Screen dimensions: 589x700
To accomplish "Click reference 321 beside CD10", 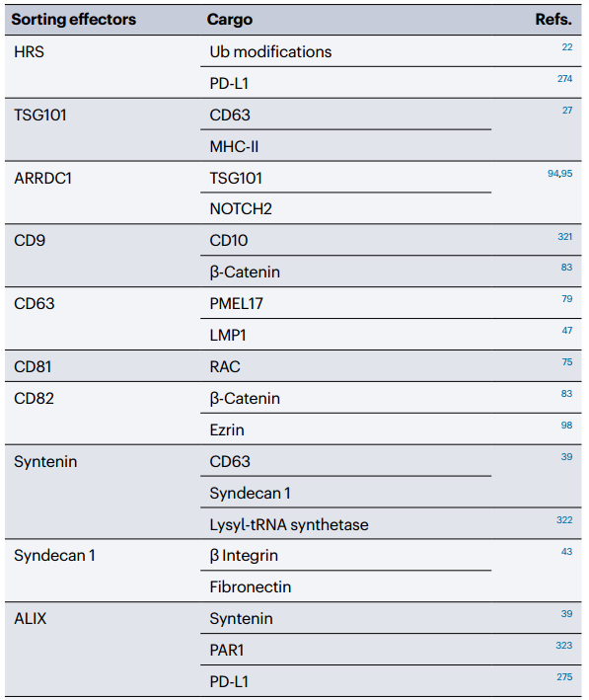I will pos(564,237).
